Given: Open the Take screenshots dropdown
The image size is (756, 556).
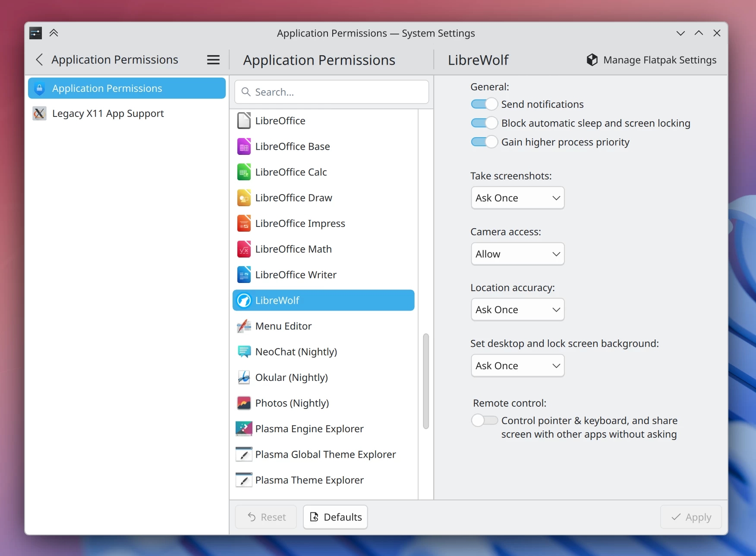Looking at the screenshot, I should pos(517,198).
